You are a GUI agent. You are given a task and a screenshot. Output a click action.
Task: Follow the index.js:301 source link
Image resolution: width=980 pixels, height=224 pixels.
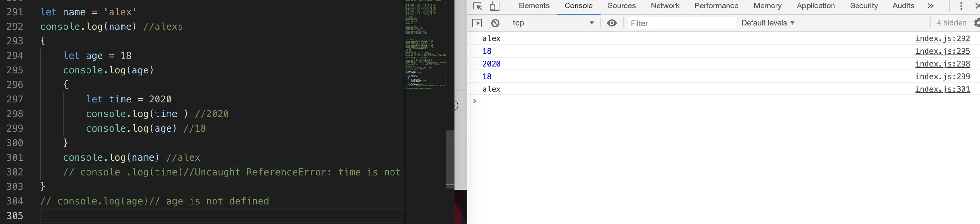(943, 89)
